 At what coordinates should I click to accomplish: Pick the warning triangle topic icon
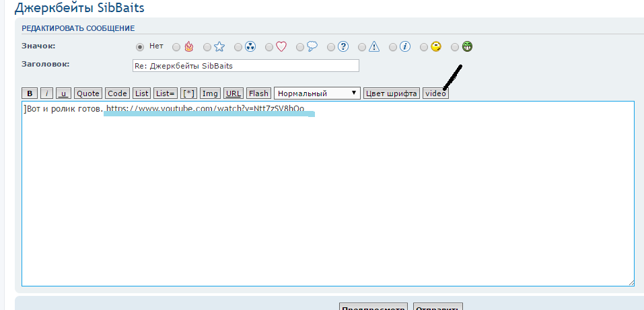point(362,47)
